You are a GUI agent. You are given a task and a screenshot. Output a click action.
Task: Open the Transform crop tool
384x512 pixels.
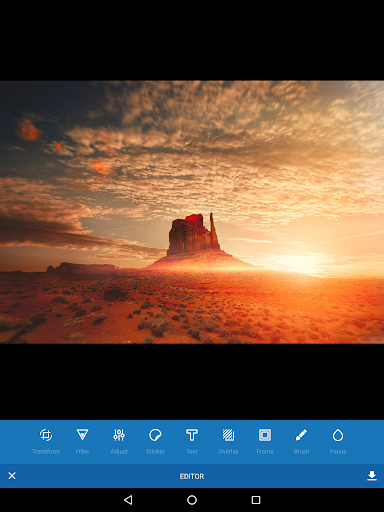[46, 435]
